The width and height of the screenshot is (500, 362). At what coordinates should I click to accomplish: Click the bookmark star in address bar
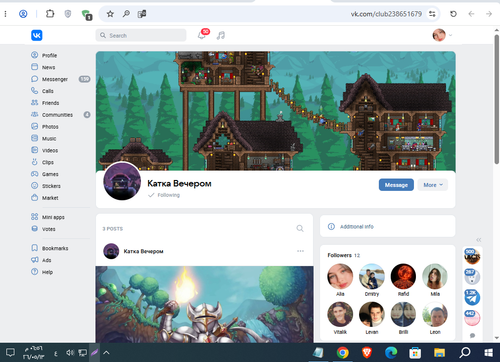click(110, 14)
